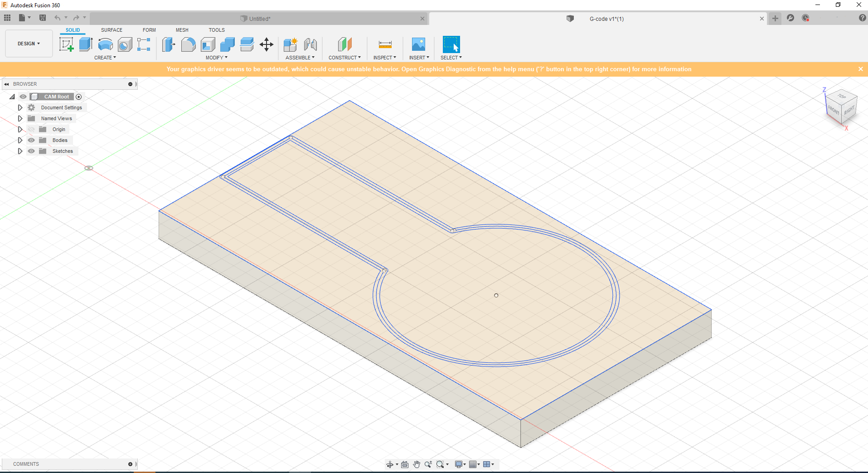Dismiss the graphics driver warning banner

[x=860, y=69]
